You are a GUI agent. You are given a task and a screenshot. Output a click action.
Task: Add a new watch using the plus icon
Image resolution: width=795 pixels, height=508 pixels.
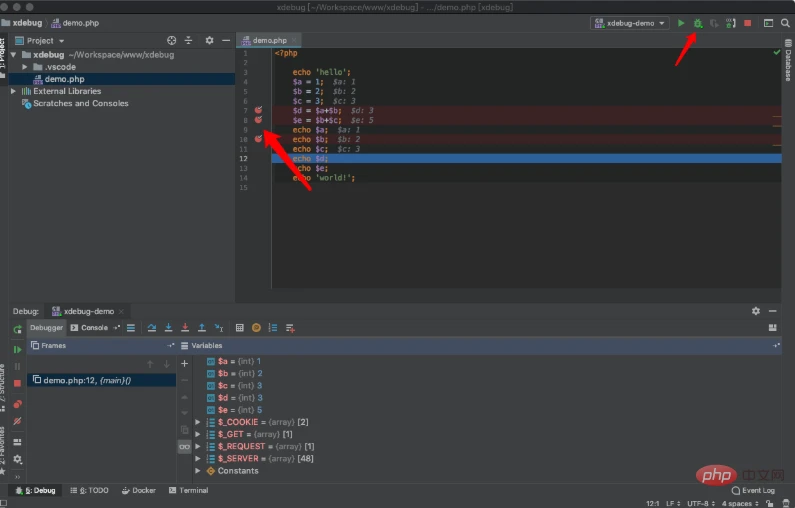click(185, 364)
